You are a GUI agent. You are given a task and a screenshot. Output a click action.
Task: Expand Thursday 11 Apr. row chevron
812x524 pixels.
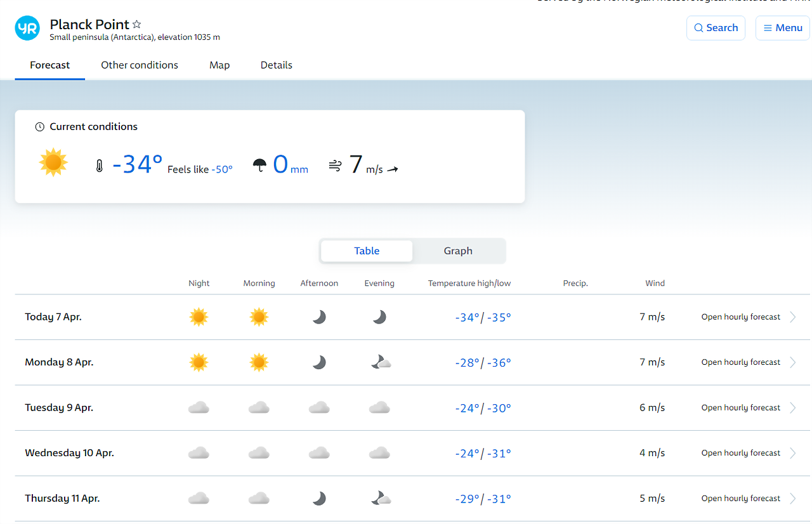[793, 499]
